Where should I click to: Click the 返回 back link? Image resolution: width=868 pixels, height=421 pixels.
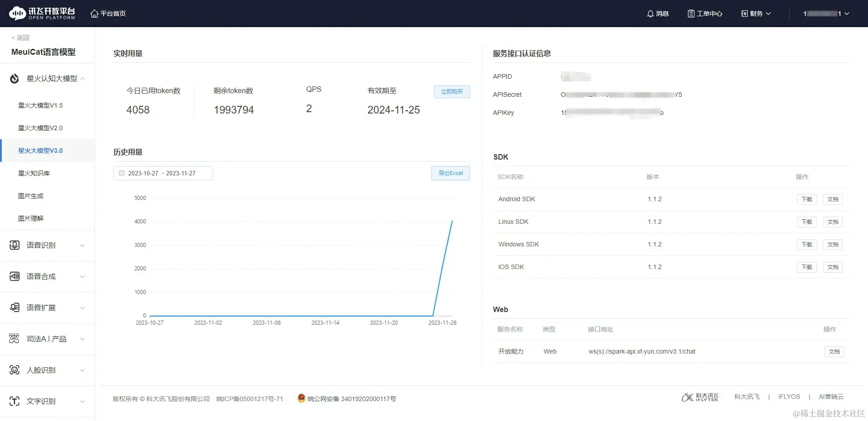(x=20, y=38)
